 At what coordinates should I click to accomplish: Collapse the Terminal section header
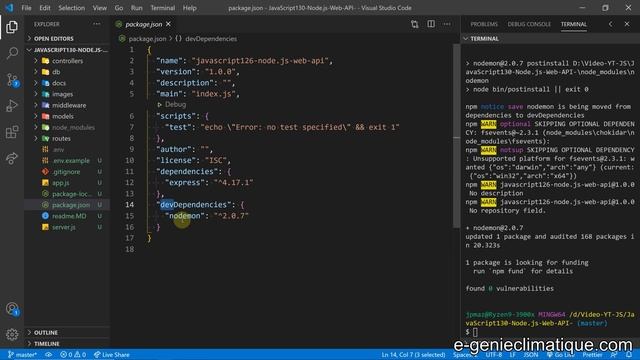(484, 38)
